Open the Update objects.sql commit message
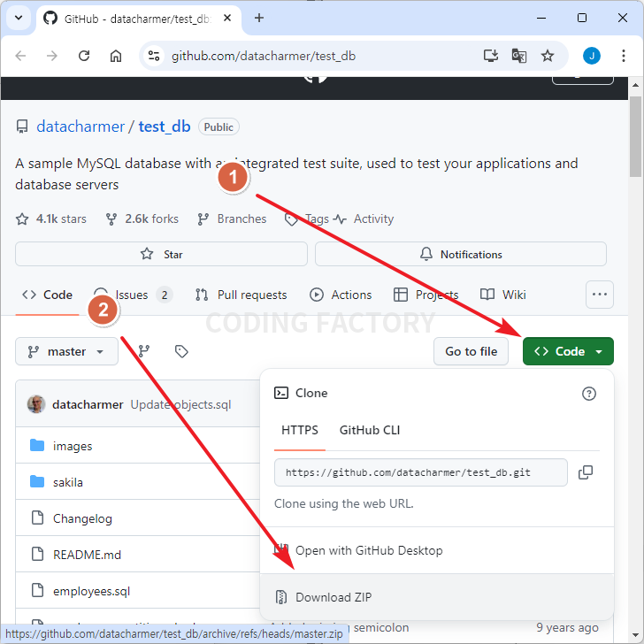The width and height of the screenshot is (644, 644). (x=180, y=405)
